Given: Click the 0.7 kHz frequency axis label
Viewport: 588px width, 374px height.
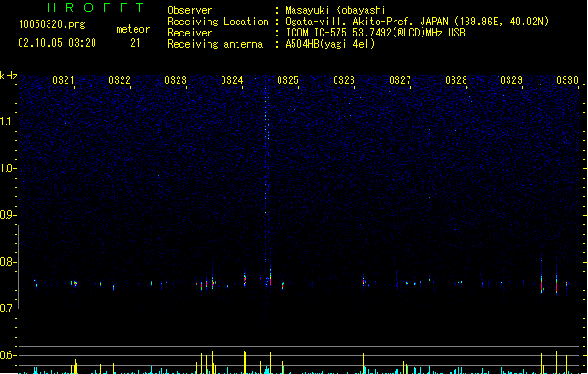Looking at the screenshot, I should 7,309.
